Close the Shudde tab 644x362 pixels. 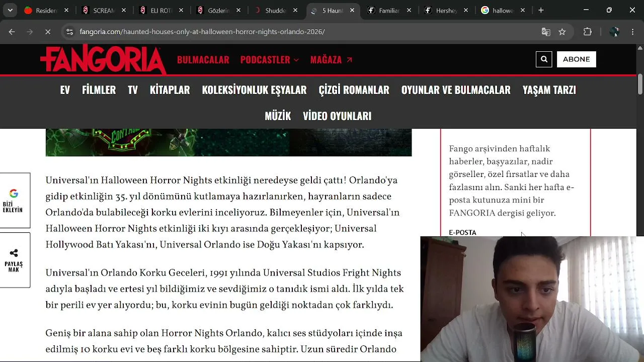(295, 10)
